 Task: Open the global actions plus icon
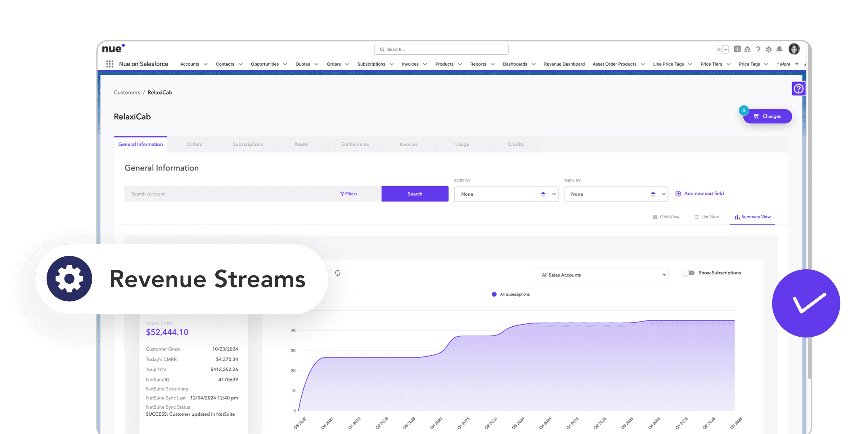pyautogui.click(x=738, y=50)
